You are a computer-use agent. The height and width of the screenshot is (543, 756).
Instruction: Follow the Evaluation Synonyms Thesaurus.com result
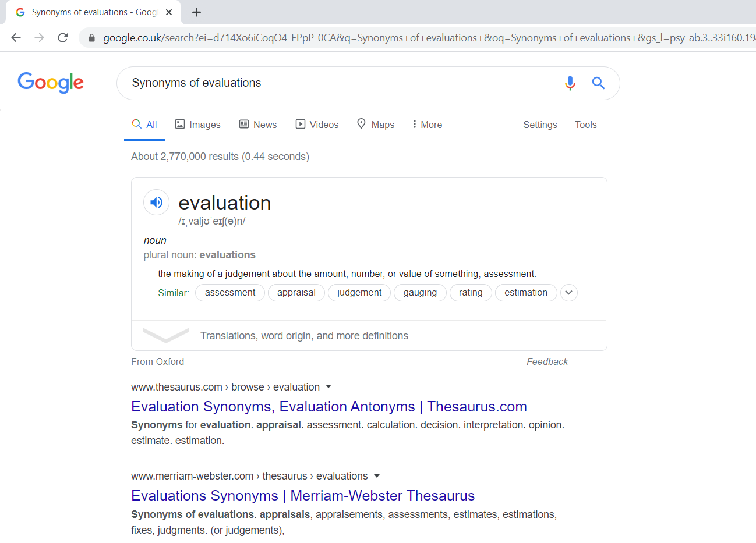328,406
